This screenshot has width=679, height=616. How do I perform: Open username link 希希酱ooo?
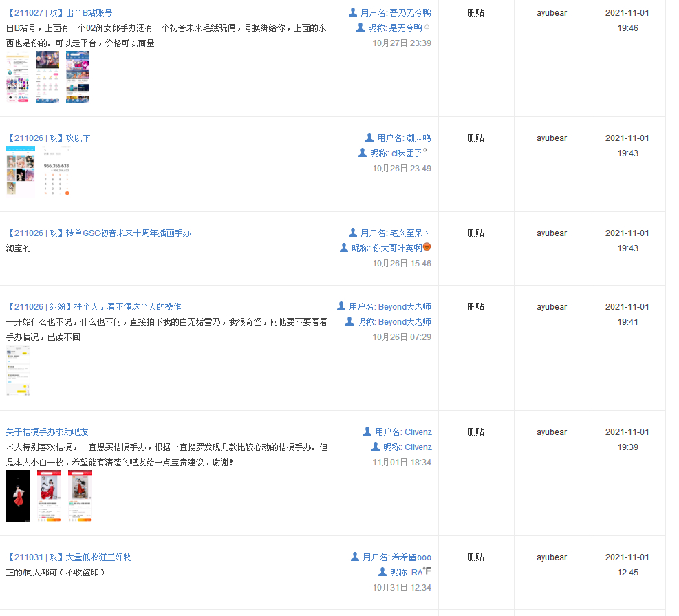point(411,557)
